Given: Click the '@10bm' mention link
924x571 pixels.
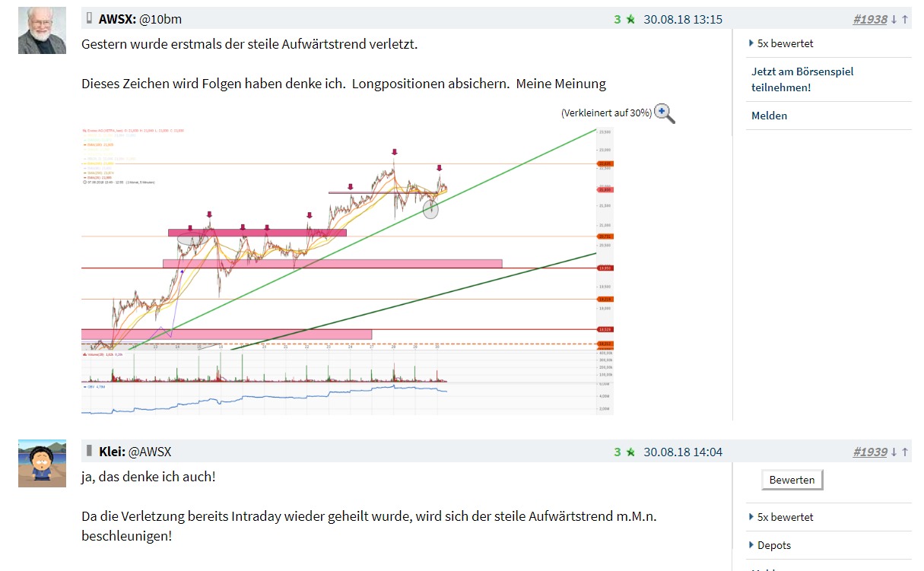Looking at the screenshot, I should click(x=162, y=18).
